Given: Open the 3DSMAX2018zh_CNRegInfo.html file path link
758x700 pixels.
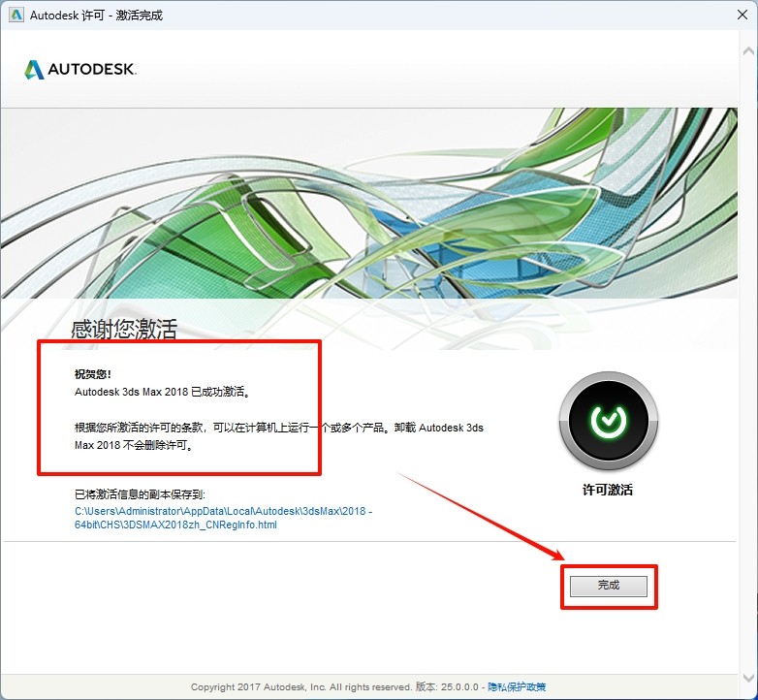Looking at the screenshot, I should click(x=224, y=517).
